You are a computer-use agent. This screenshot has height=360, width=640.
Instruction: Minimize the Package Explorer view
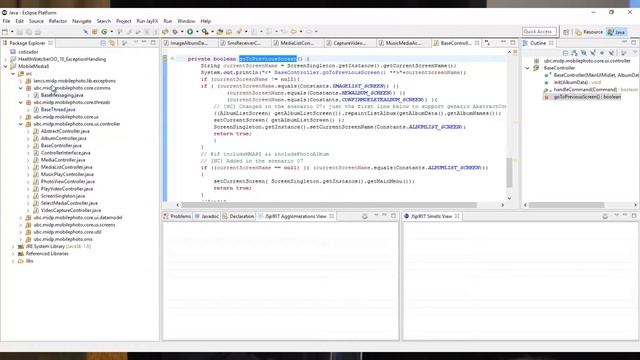(144, 42)
